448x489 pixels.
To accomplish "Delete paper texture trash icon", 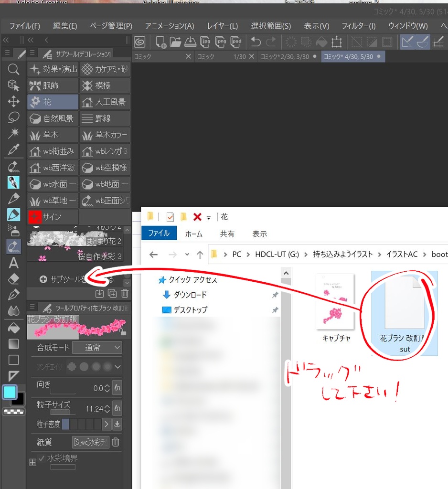I will (x=116, y=442).
